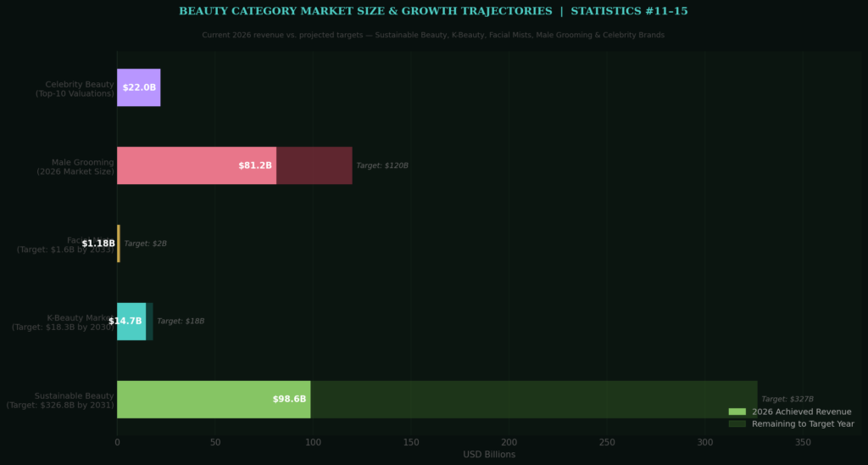This screenshot has width=868, height=465.
Task: Click the 'Target: $18B' annotation
Action: tap(181, 322)
